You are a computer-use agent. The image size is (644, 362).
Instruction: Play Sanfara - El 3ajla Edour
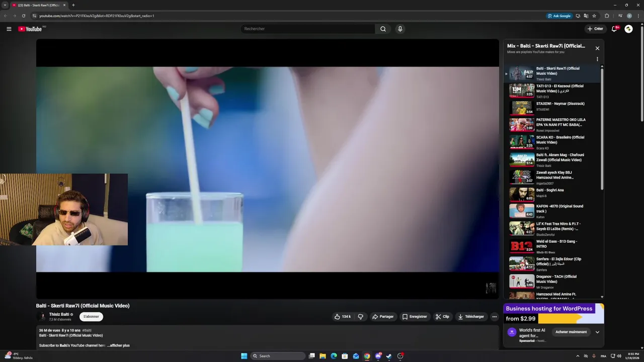[x=553, y=264]
